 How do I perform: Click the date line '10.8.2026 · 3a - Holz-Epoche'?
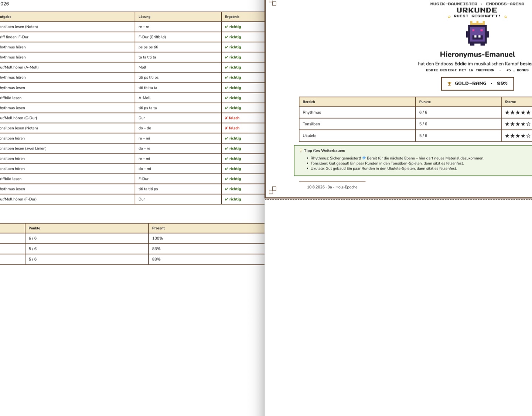[x=332, y=187]
